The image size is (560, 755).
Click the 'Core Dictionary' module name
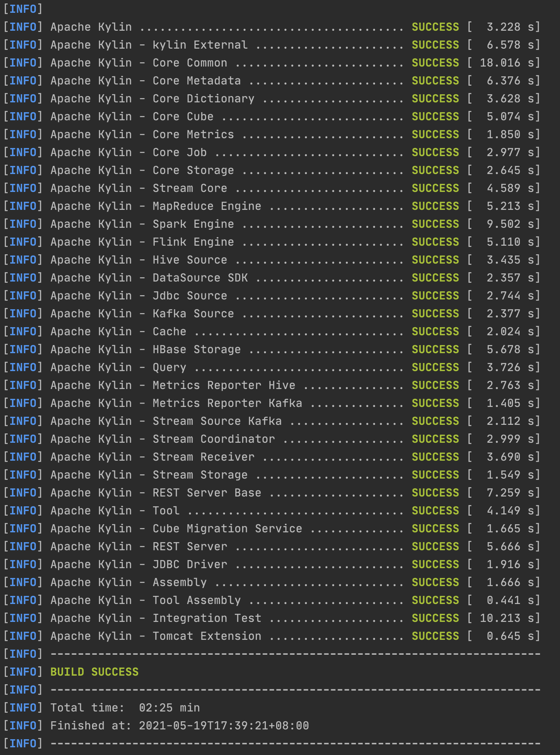click(204, 99)
